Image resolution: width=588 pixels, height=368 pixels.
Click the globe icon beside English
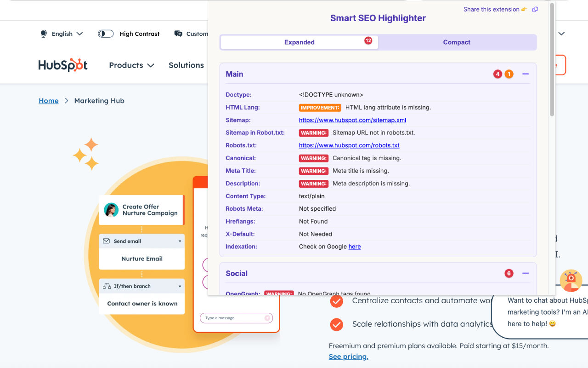43,33
